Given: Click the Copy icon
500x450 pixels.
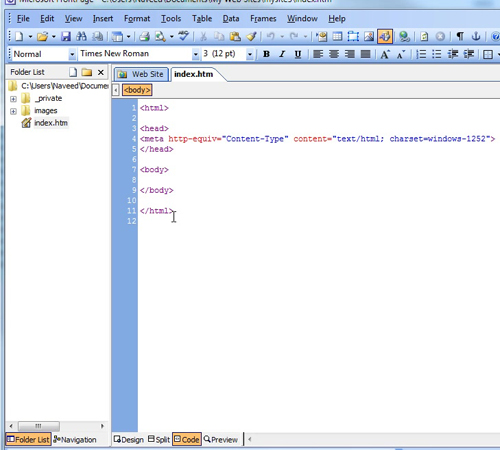Looking at the screenshot, I should pyautogui.click(x=219, y=36).
